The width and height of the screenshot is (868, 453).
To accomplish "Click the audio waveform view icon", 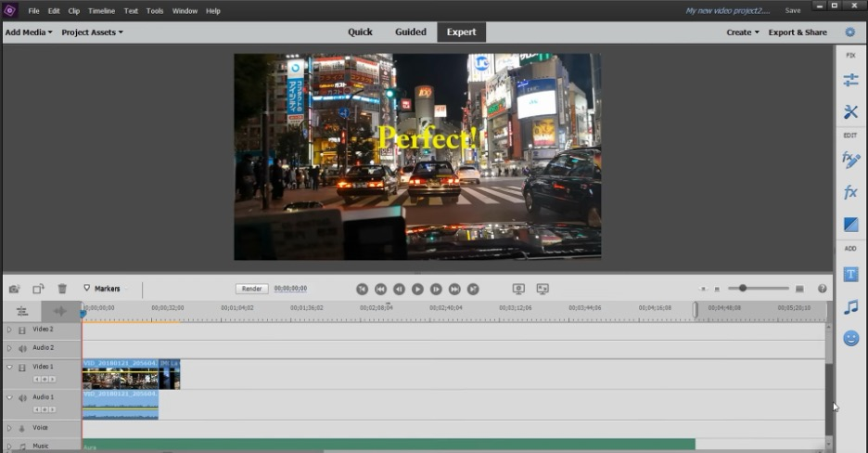I will click(59, 311).
